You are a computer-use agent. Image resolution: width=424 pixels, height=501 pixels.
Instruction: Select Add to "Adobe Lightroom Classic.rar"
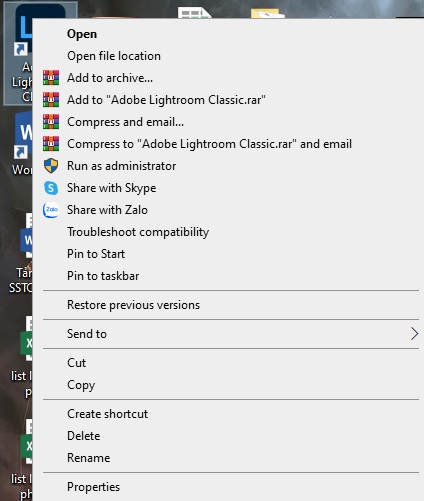166,100
